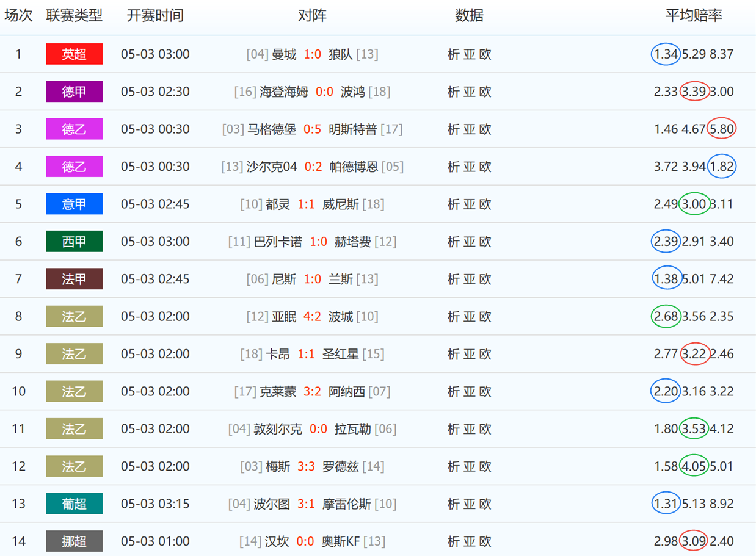Click the 3:3 score for 梅斯
Viewport: 756px width, 556px height.
pyautogui.click(x=306, y=466)
